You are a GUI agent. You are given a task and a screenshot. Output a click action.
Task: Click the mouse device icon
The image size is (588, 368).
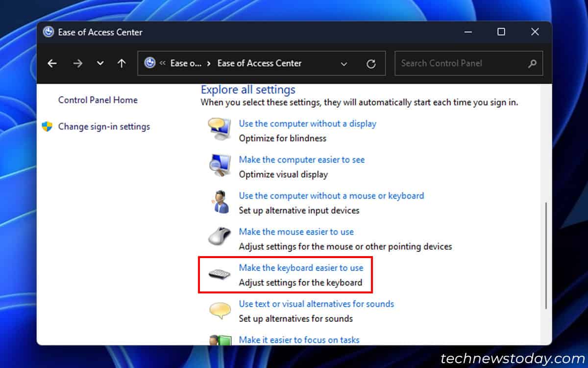coord(219,237)
